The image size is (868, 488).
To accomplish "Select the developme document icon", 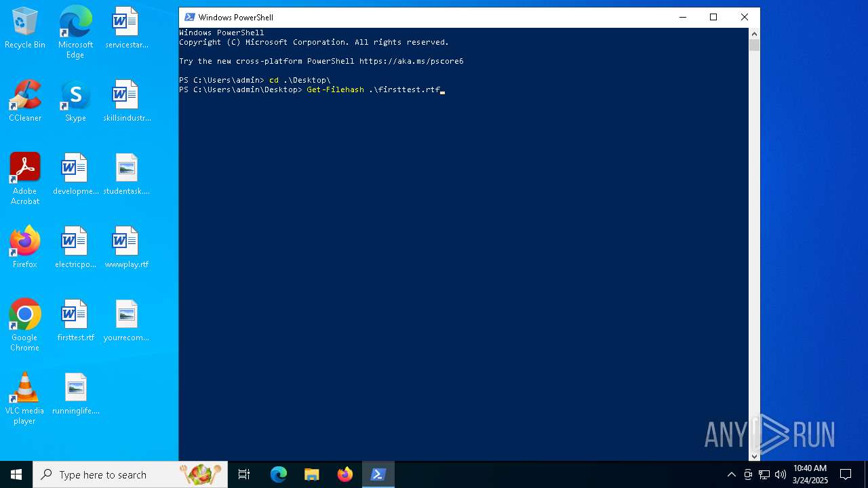I will tap(75, 174).
